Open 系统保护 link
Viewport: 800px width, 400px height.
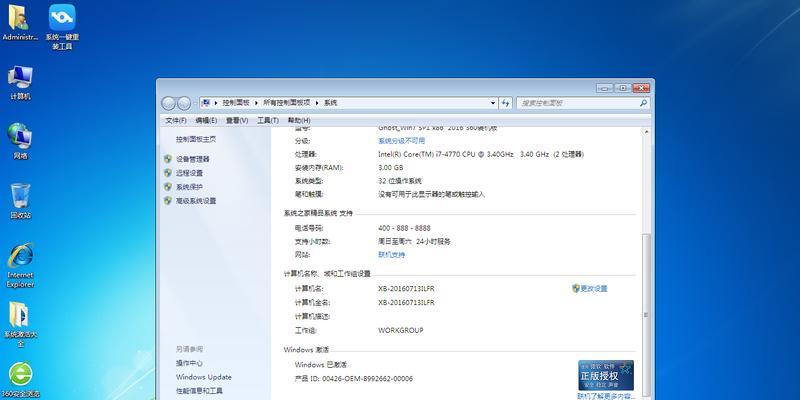(189, 187)
